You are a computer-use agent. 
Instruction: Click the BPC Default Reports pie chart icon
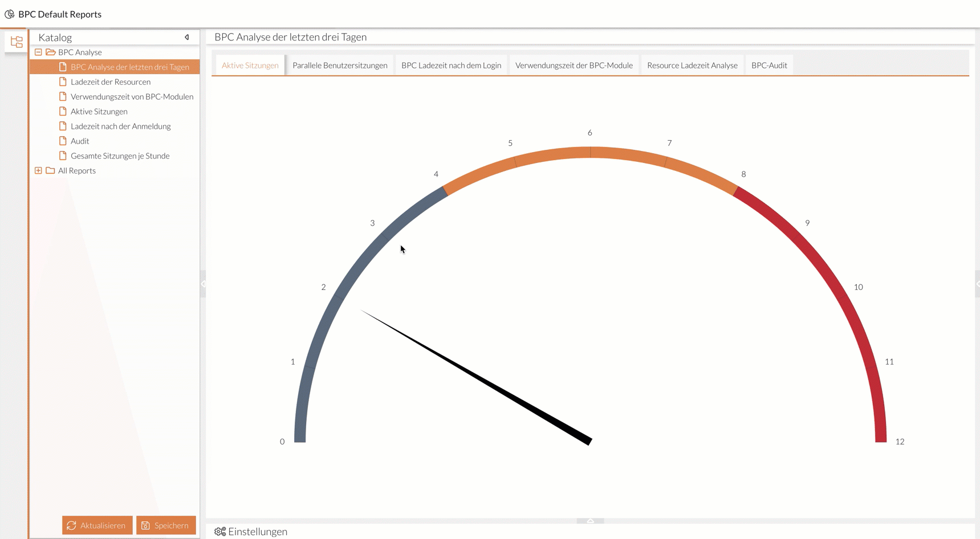[9, 14]
